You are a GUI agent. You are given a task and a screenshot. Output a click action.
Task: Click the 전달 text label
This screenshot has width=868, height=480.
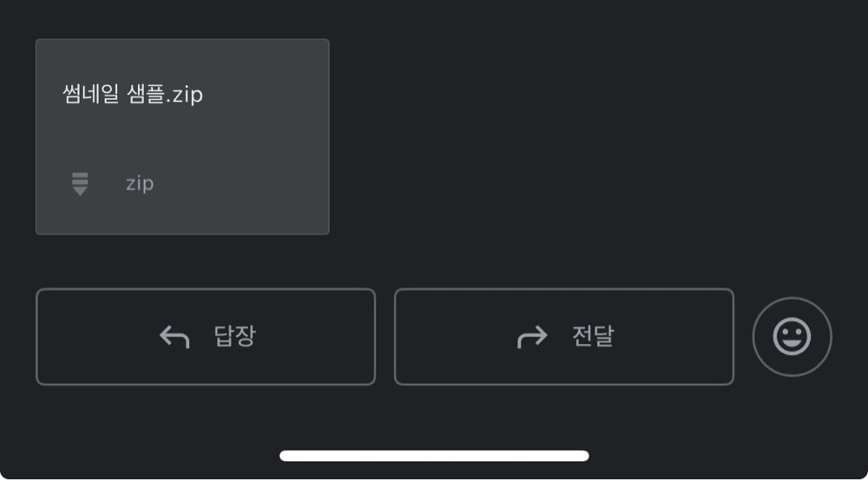click(x=593, y=336)
